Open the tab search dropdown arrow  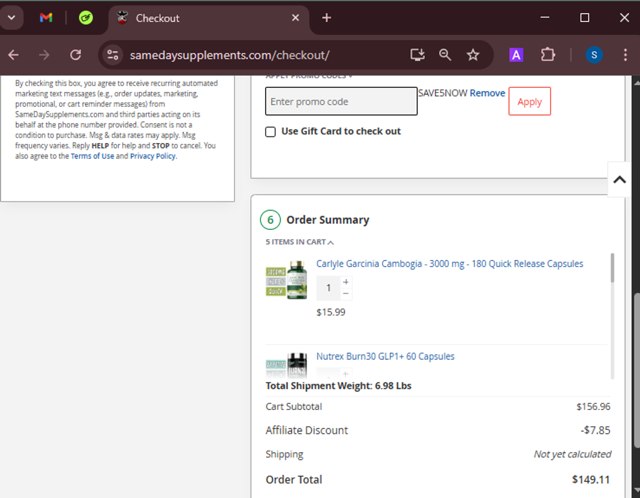pos(13,18)
